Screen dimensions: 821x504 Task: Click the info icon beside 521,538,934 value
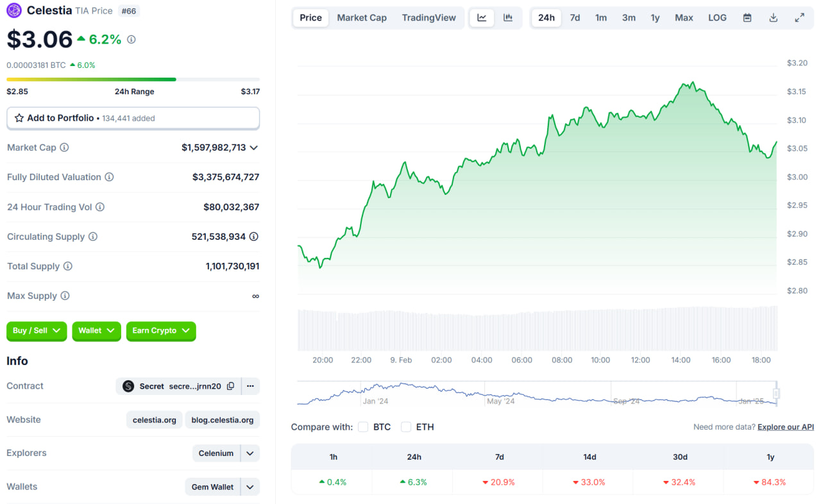coord(254,237)
